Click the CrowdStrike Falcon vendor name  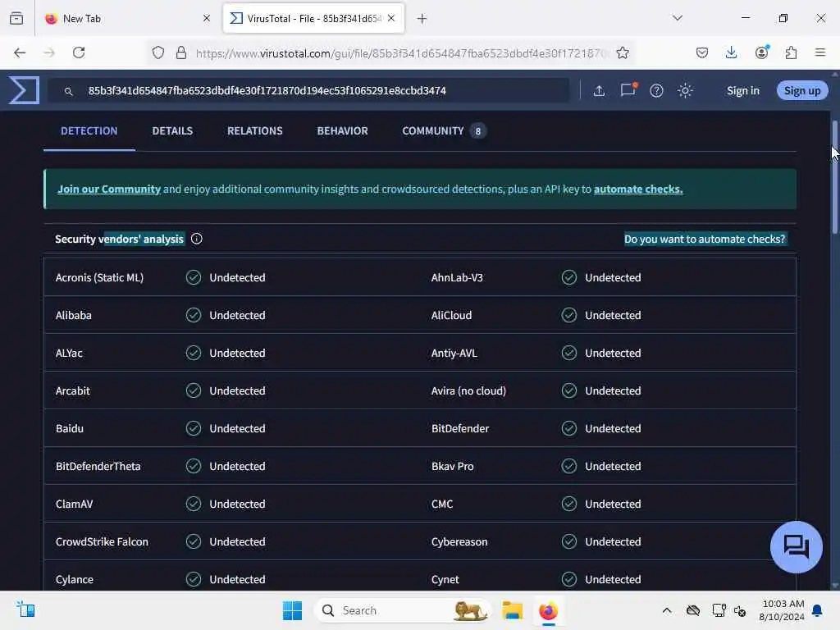[102, 541]
